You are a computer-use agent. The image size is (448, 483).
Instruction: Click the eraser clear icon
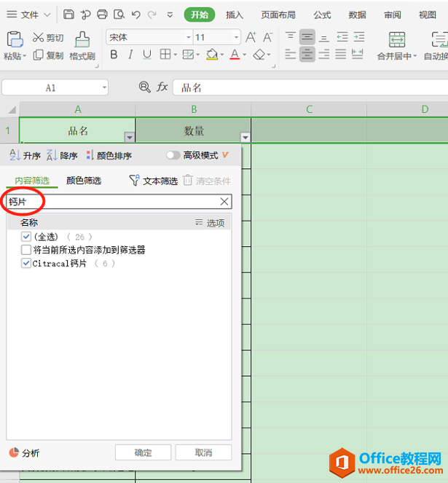(x=259, y=55)
